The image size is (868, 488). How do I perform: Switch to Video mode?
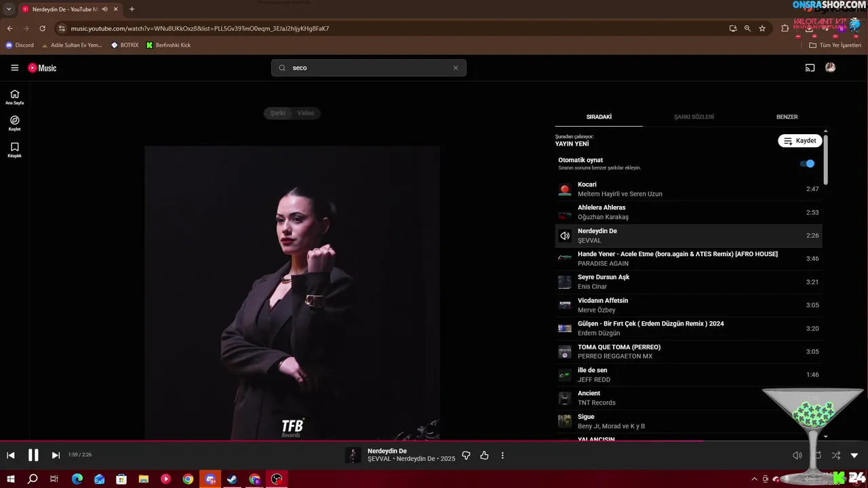pos(306,113)
